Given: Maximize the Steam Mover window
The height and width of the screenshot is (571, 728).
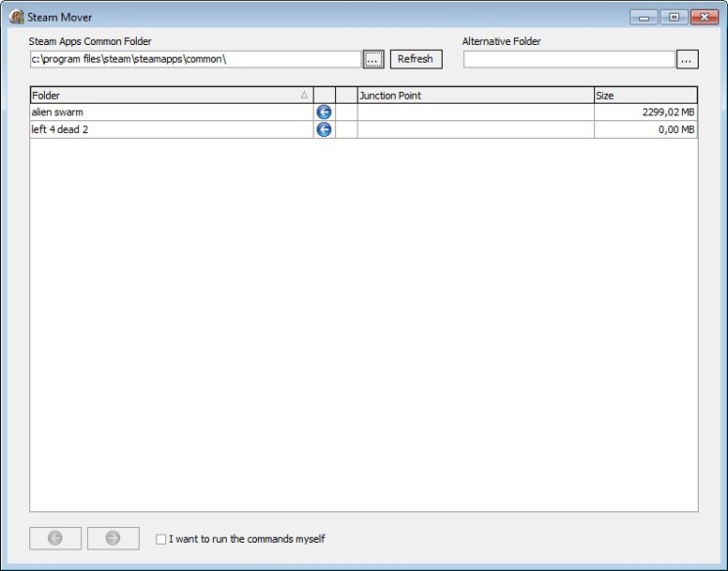Looking at the screenshot, I should point(673,18).
